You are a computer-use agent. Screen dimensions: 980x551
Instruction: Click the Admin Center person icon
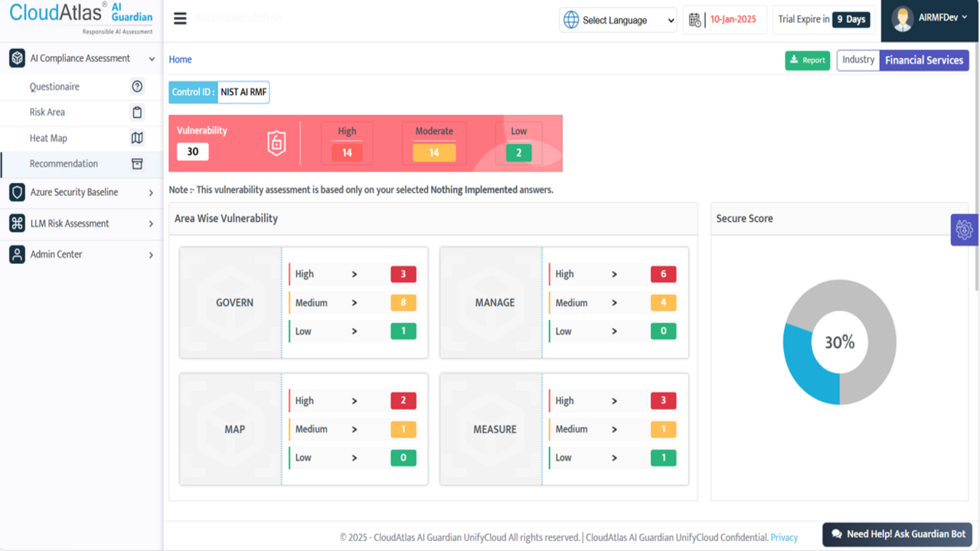pos(17,254)
